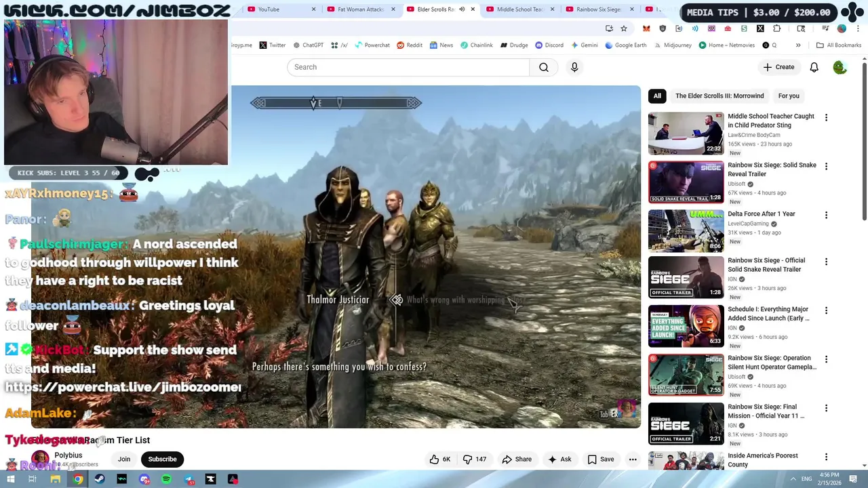The image size is (868, 488).
Task: Open more actions ellipsis under video
Action: click(633, 460)
